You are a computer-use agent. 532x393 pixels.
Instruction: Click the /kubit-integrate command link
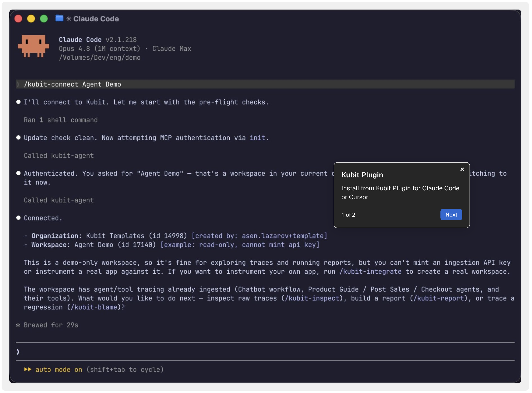click(371, 272)
